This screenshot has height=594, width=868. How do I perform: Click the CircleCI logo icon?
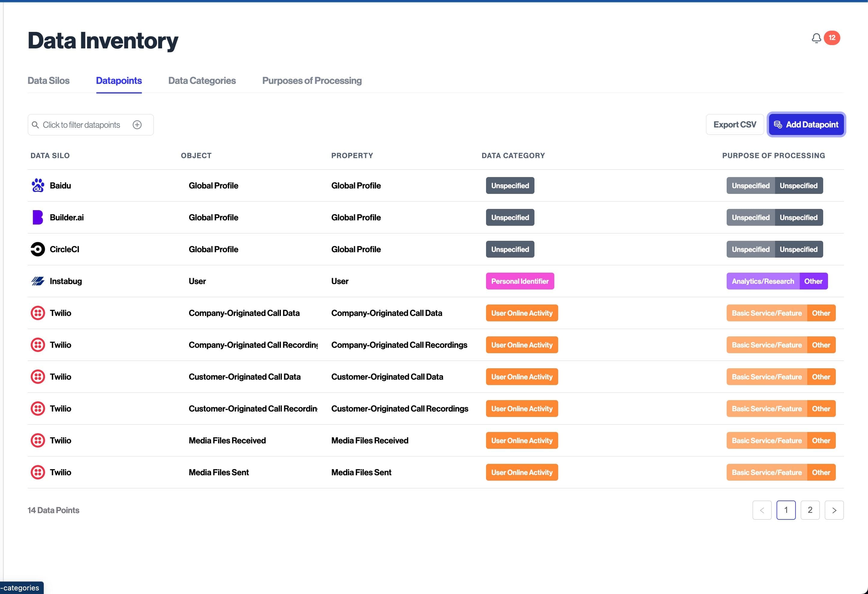coord(38,250)
